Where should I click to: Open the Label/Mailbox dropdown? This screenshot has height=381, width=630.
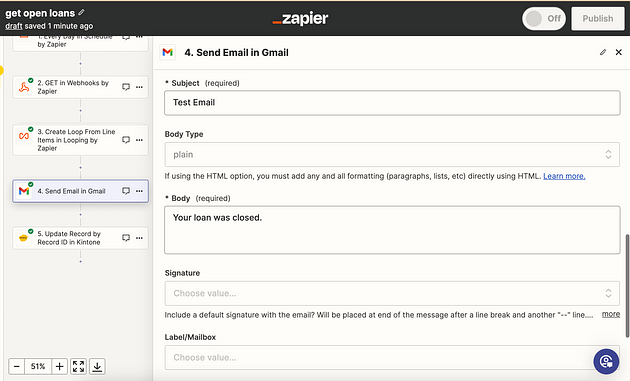(392, 358)
